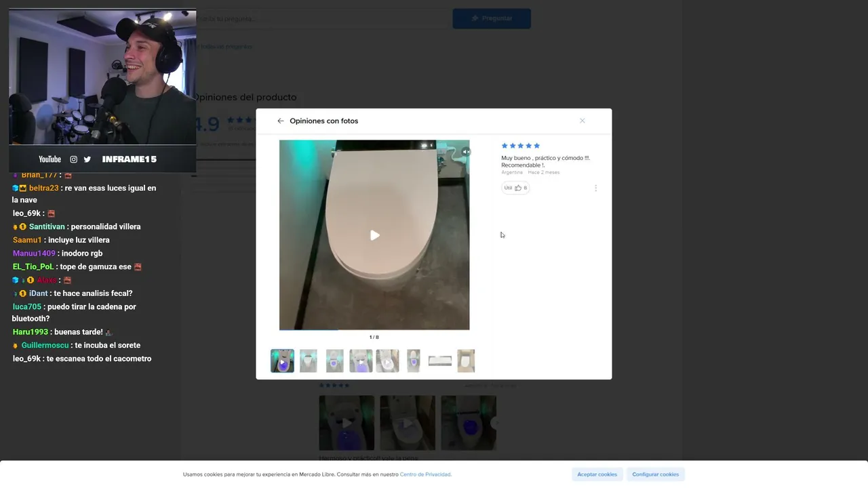Select the fourth review photo thumbnail
Image resolution: width=868 pixels, height=488 pixels.
pyautogui.click(x=361, y=361)
